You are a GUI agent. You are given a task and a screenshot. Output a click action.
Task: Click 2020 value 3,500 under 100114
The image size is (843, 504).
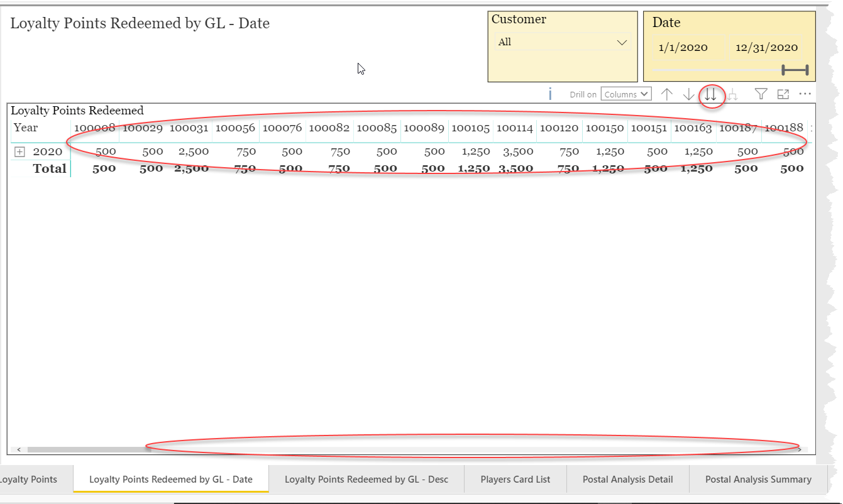tap(518, 151)
